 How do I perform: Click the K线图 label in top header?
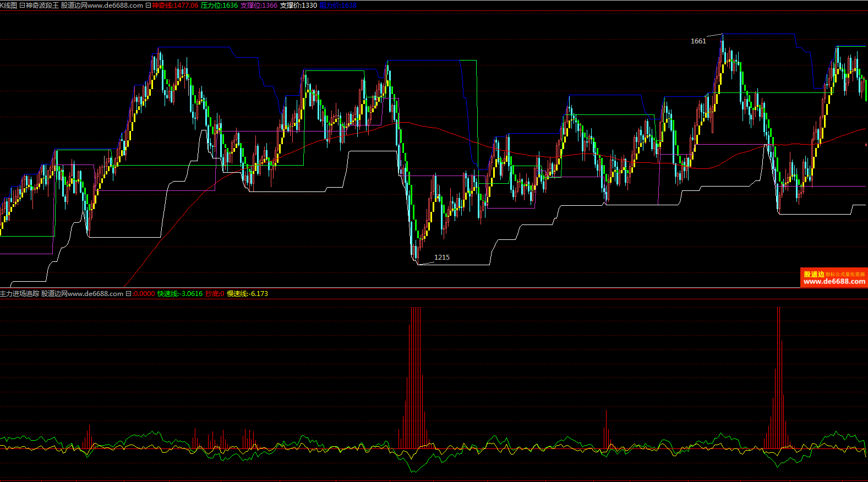coord(8,6)
